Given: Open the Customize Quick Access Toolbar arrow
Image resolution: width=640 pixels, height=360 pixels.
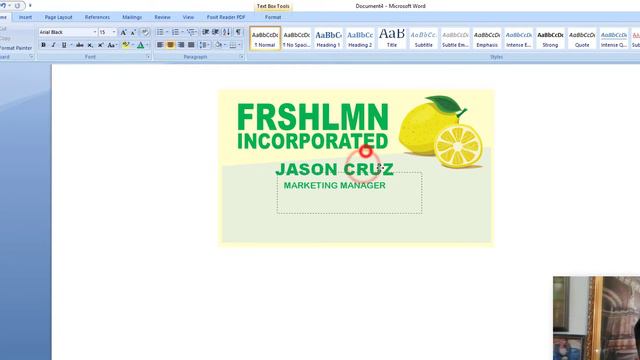Looking at the screenshot, I should tap(30, 6).
